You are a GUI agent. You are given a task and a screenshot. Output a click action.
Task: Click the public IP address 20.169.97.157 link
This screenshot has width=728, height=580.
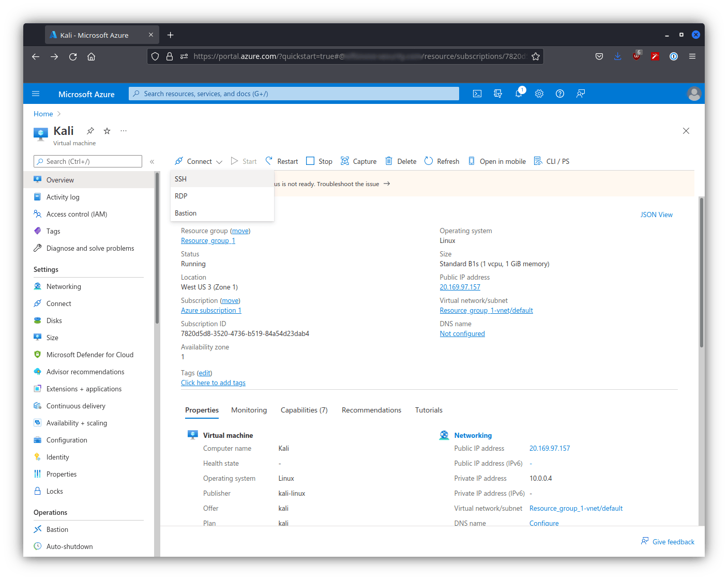point(460,287)
